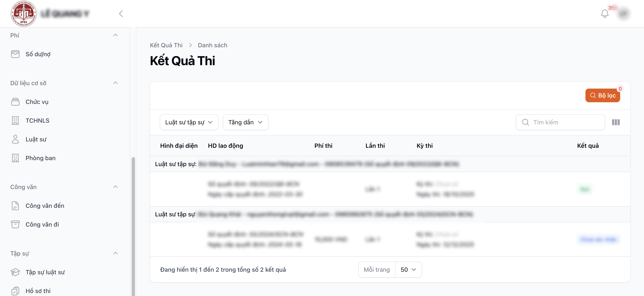Click the orange Bộ lọc filter button

coord(602,95)
